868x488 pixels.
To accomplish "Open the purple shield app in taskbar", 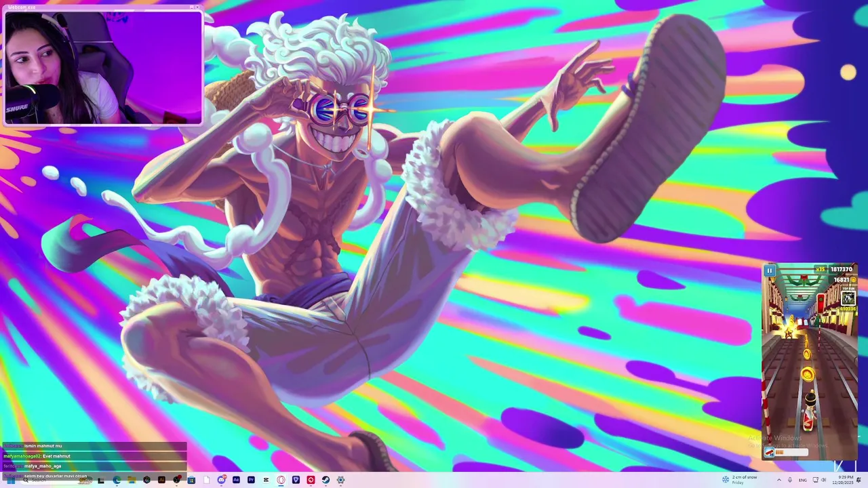I will (296, 480).
